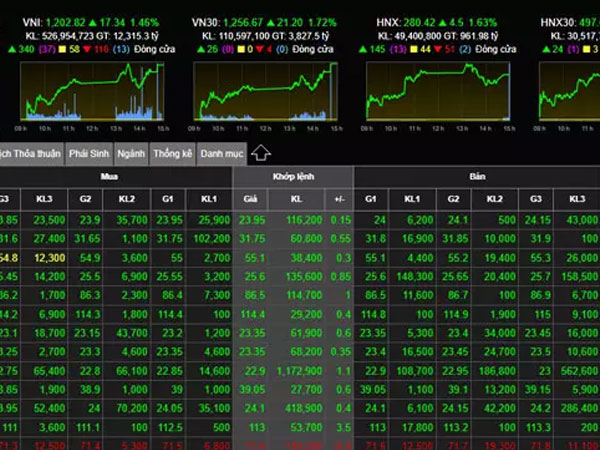
Task: Open the Phái Sinh tab
Action: point(88,154)
